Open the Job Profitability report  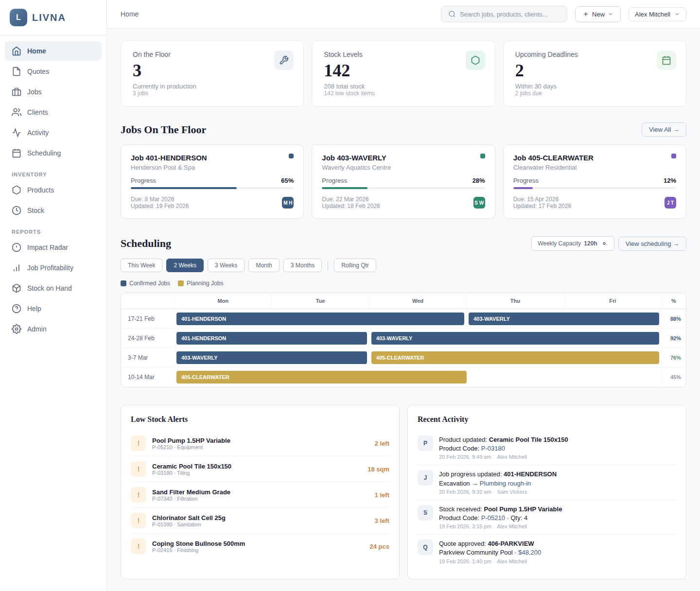tap(50, 268)
